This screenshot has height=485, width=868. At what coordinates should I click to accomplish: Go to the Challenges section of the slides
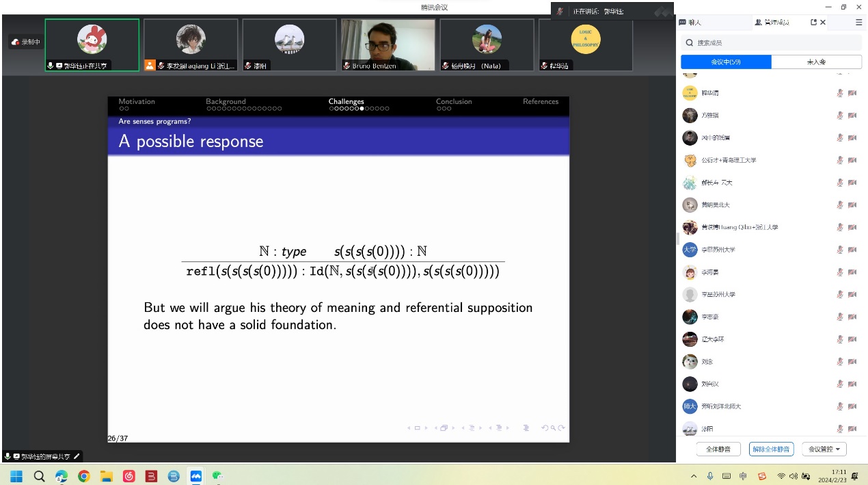coord(346,101)
